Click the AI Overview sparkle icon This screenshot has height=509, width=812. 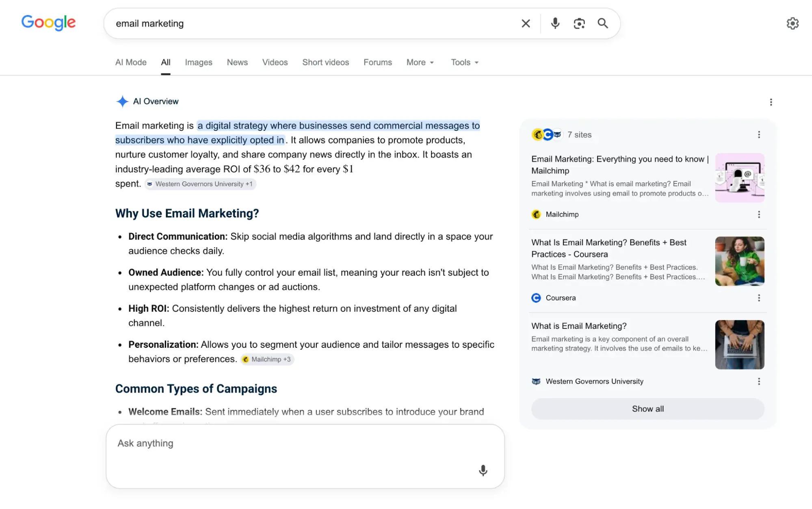pyautogui.click(x=122, y=101)
